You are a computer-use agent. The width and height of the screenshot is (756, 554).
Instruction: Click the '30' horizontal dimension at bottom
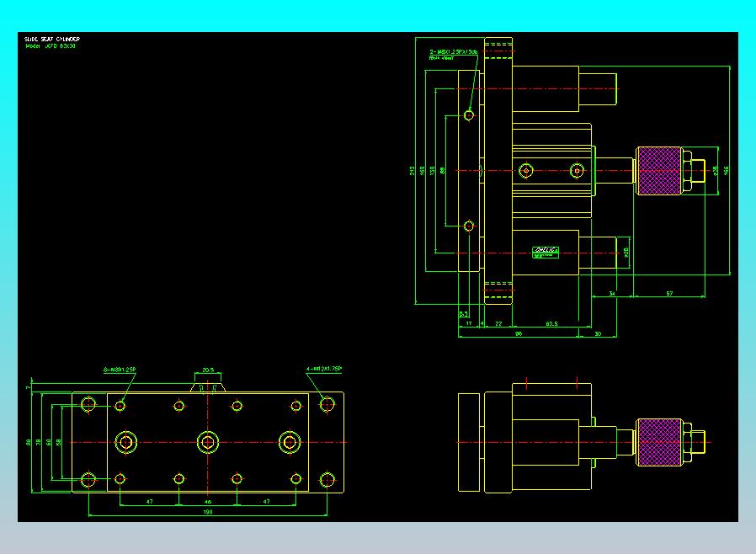click(x=598, y=333)
